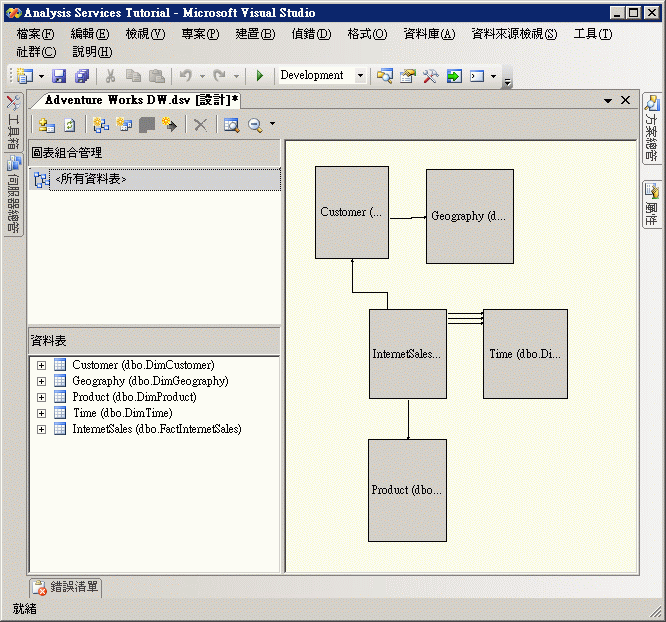This screenshot has height=622, width=666.
Task: Open the 錯誤清單 tab at bottom
Action: [x=65, y=587]
